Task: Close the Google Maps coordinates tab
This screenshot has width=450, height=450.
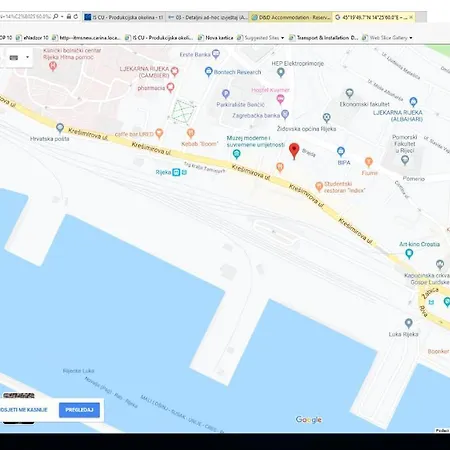Action: coord(411,17)
